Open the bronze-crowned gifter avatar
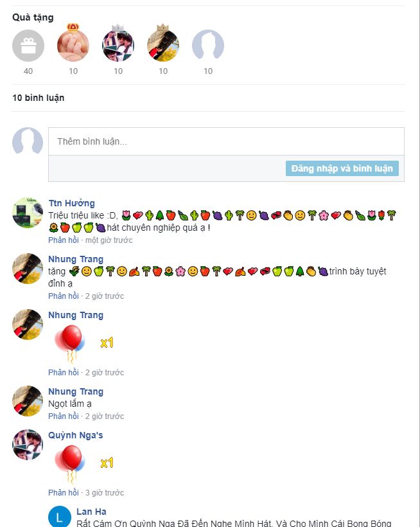The height and width of the screenshot is (527, 420). click(x=163, y=46)
